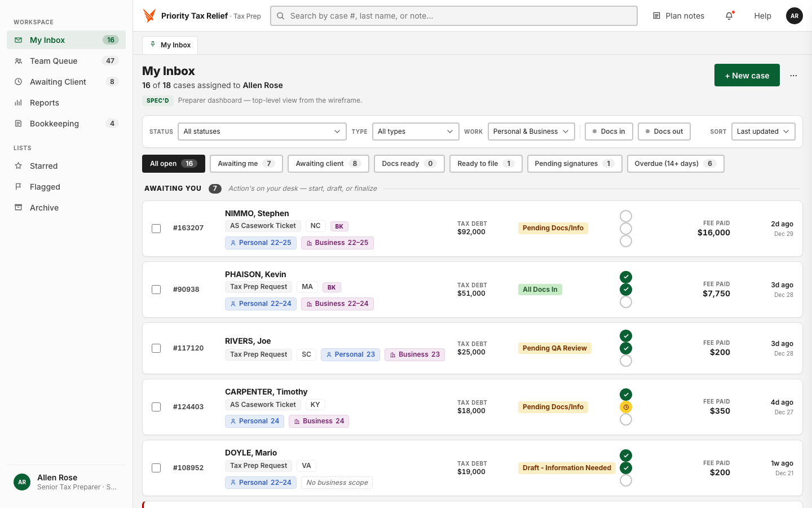The width and height of the screenshot is (812, 508).
Task: Switch to the Pending signatures tab
Action: (x=575, y=164)
